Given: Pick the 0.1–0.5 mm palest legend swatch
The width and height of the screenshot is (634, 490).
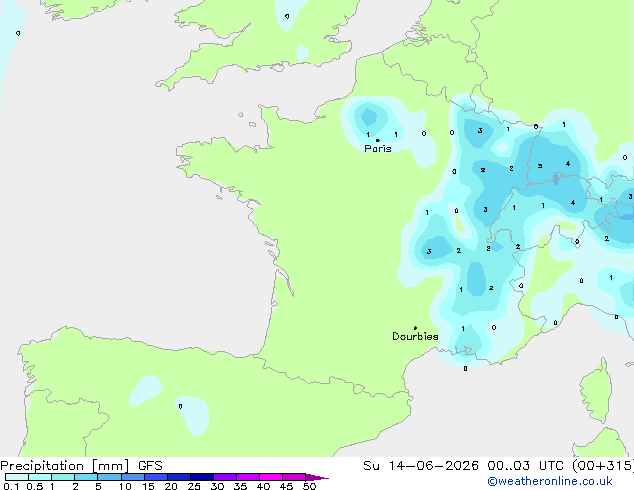Looking at the screenshot, I should click(17, 477).
